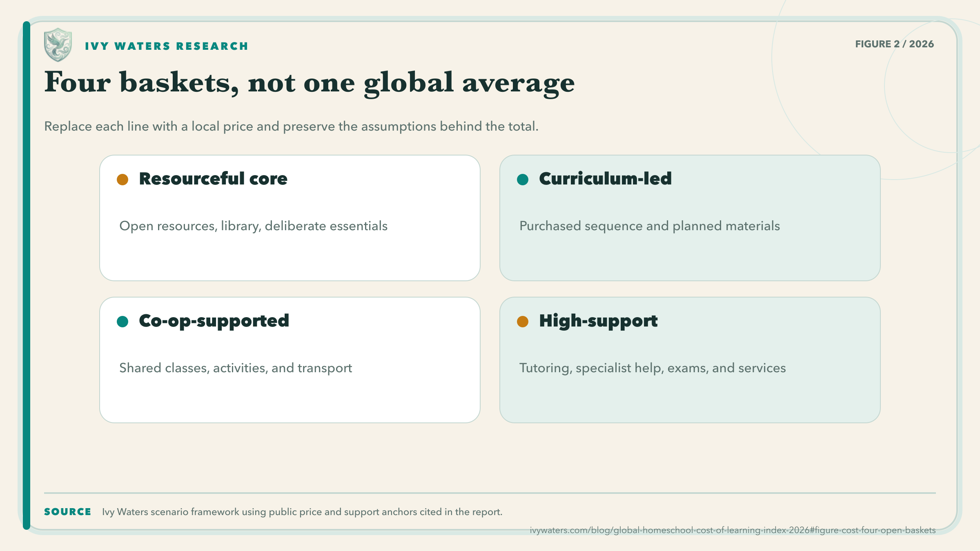The height and width of the screenshot is (551, 980).
Task: Click the orange dot beside High-support
Action: pos(523,322)
